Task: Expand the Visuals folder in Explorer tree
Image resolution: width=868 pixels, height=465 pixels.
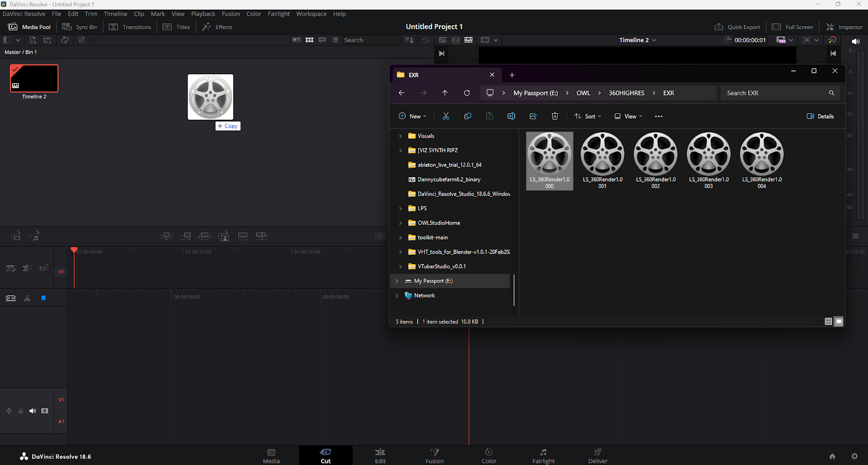Action: pos(400,136)
